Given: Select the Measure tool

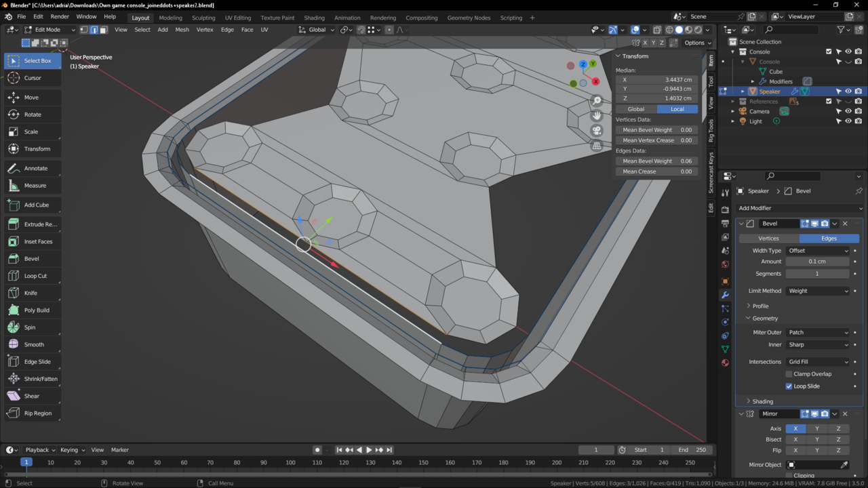Looking at the screenshot, I should coord(35,185).
